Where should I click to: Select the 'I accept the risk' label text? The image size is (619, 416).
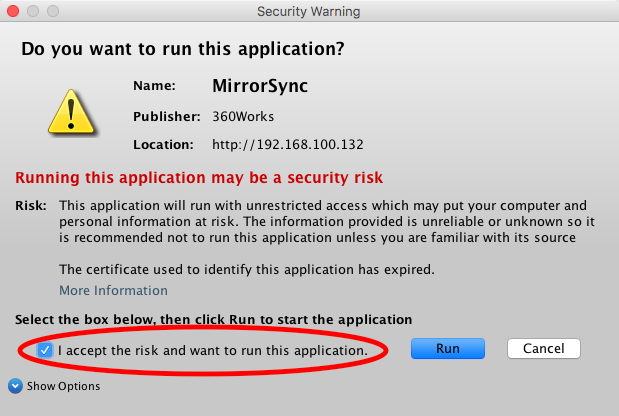213,350
